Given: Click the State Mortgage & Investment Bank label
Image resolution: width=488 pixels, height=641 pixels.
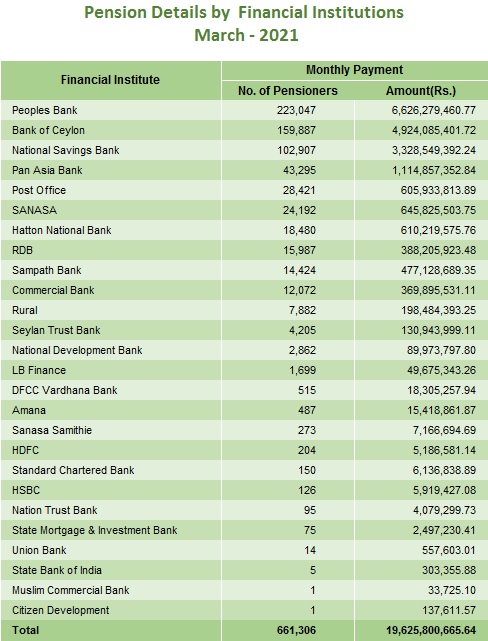Looking at the screenshot, I should pyautogui.click(x=94, y=531).
